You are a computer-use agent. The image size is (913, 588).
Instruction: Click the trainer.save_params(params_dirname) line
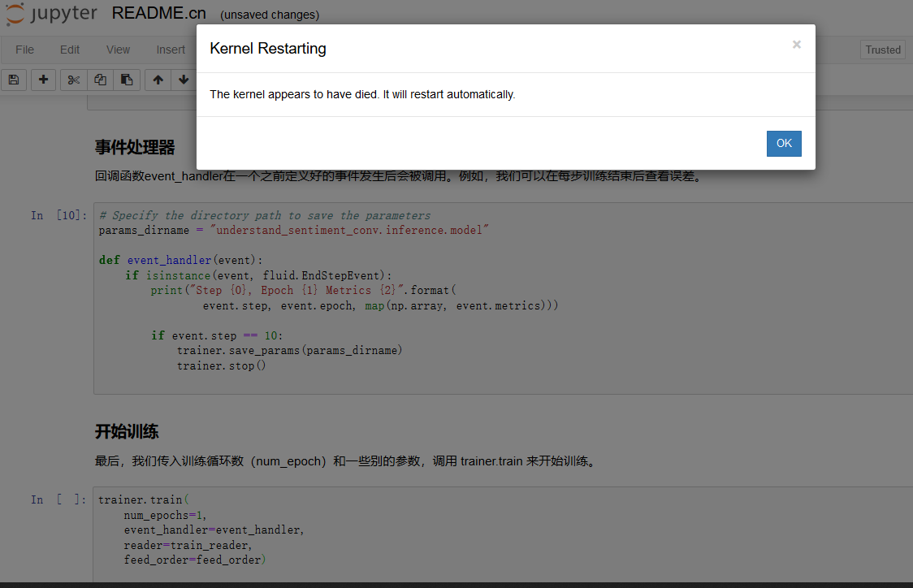(x=289, y=351)
